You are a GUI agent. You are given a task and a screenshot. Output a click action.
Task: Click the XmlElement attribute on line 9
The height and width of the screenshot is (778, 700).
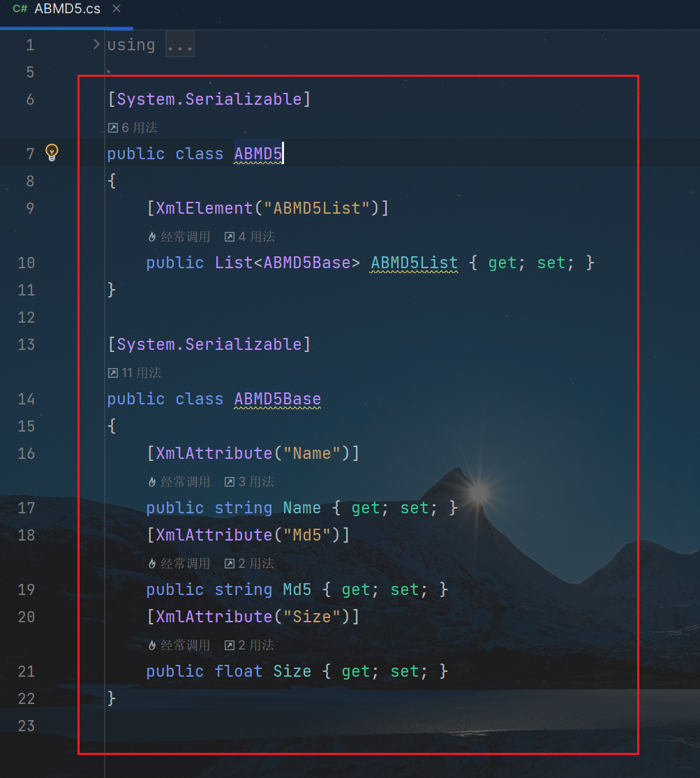(204, 208)
